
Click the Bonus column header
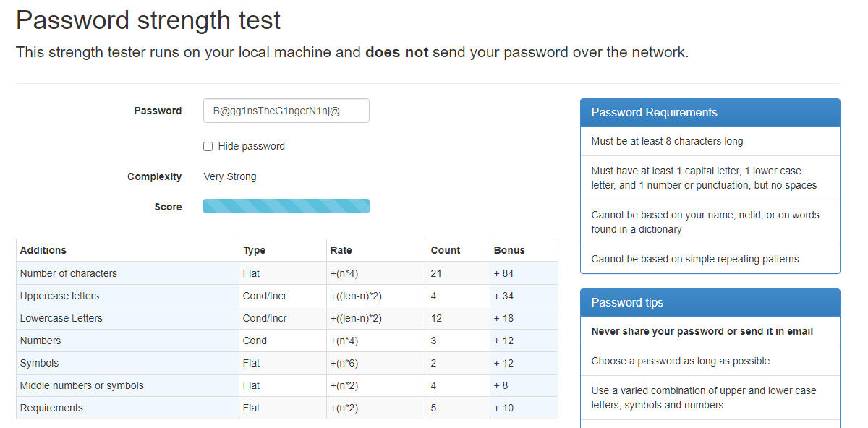click(x=509, y=250)
